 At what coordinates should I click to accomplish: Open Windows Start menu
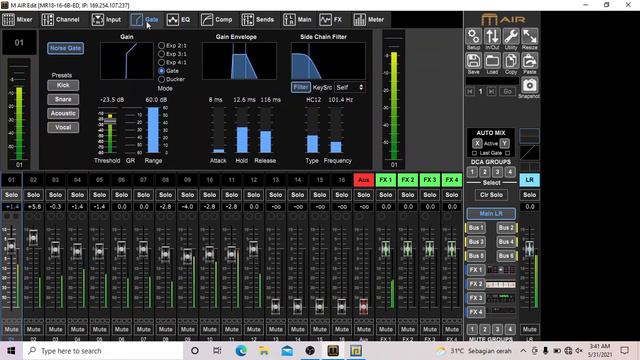[x=11, y=351]
